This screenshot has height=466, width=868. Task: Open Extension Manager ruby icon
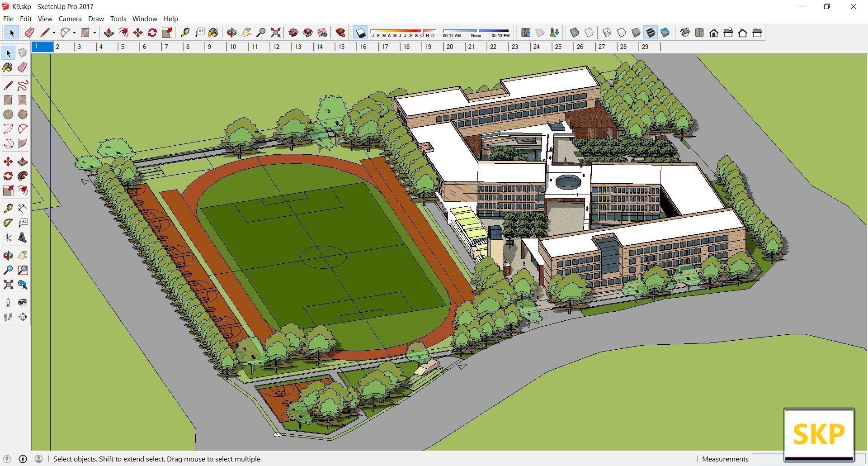(340, 33)
